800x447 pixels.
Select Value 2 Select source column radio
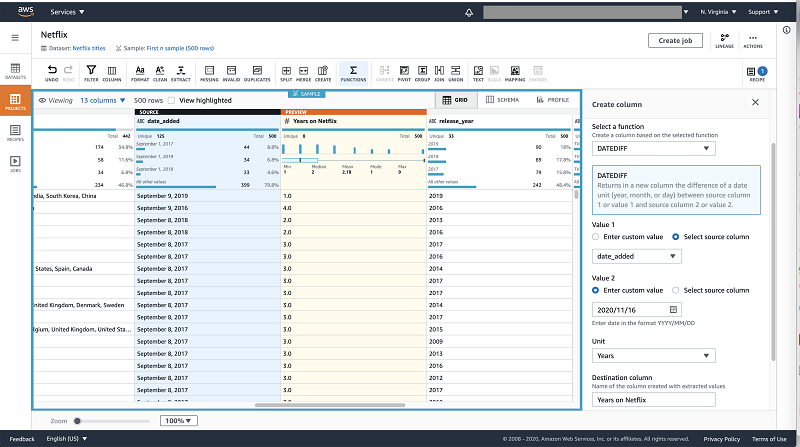676,290
